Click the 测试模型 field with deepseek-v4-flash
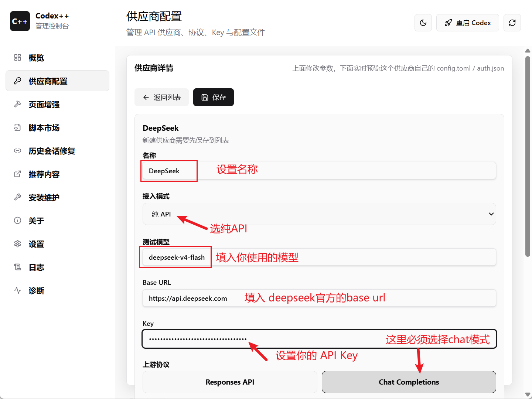The width and height of the screenshot is (532, 399). click(319, 257)
